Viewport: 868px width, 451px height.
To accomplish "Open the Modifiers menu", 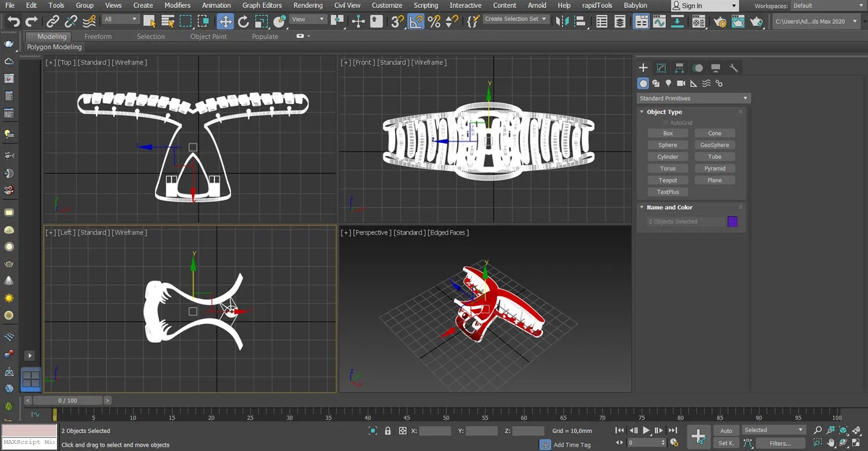I will [177, 5].
